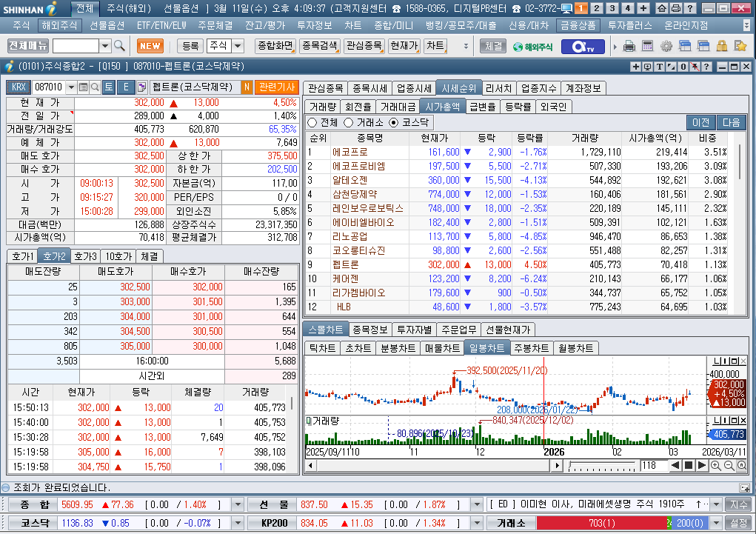Screen dimensions: 756x534
Task: Click the 이전 page button
Action: (x=700, y=122)
